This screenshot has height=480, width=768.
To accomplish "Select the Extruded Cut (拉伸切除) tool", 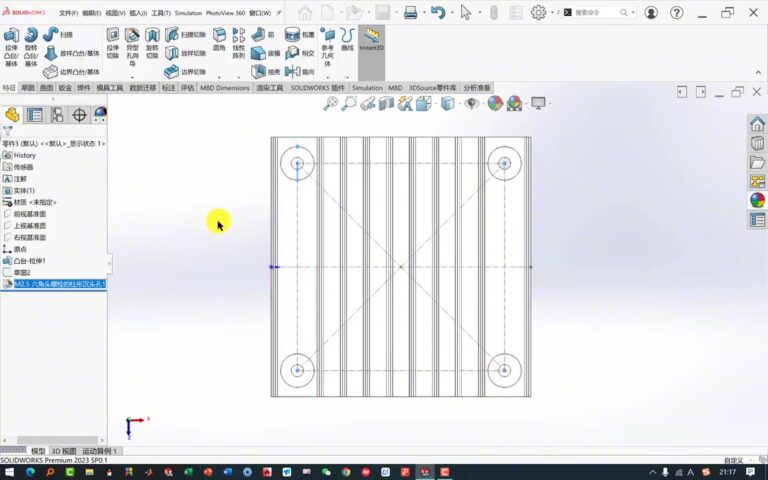I will (x=113, y=43).
